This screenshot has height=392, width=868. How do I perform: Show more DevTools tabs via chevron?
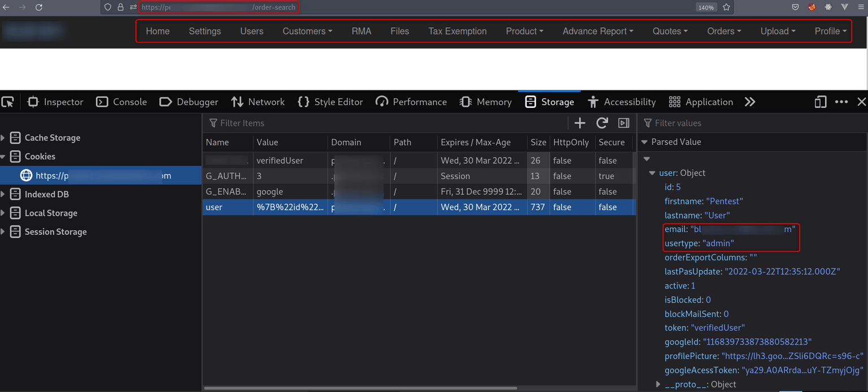point(749,102)
